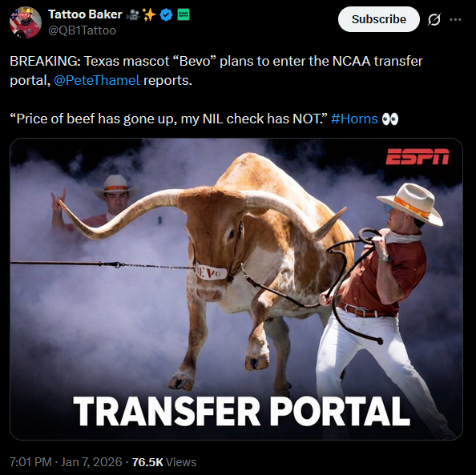Subscribe to Tattoo Baker
Viewport: 476px width, 475px height.
pyautogui.click(x=378, y=19)
